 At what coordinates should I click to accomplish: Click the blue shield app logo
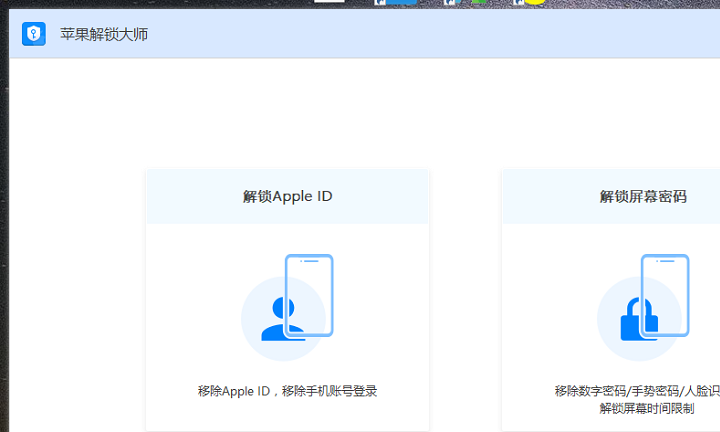tap(33, 34)
